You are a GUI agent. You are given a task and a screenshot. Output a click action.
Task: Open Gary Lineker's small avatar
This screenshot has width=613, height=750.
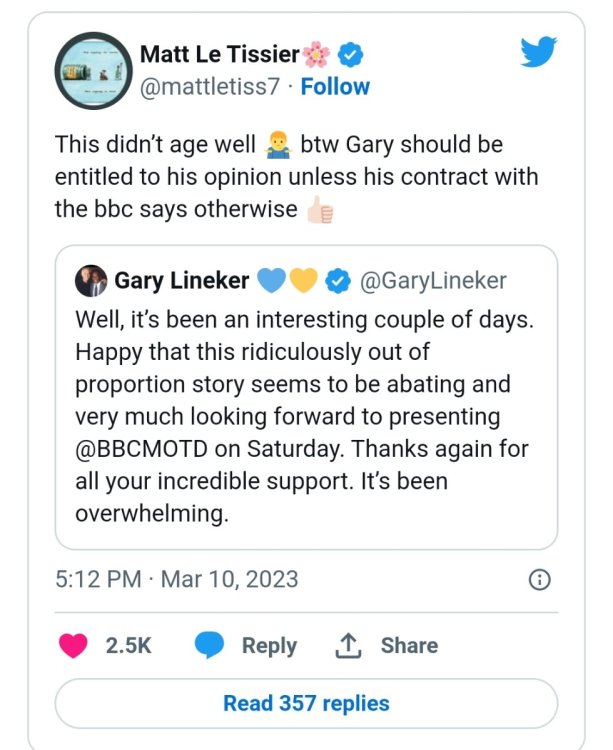pyautogui.click(x=91, y=281)
